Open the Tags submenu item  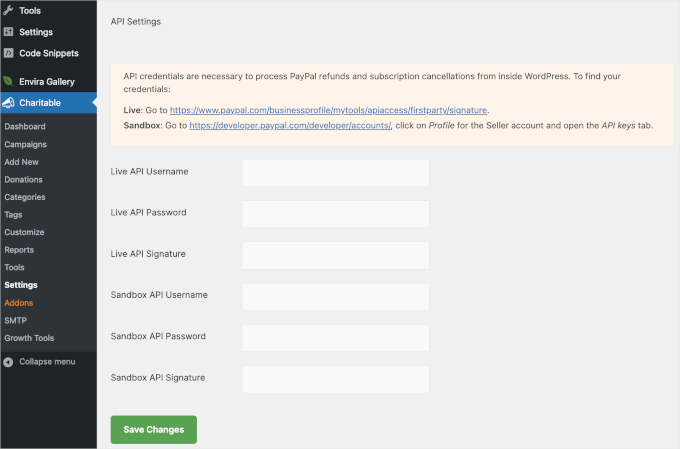click(x=13, y=215)
